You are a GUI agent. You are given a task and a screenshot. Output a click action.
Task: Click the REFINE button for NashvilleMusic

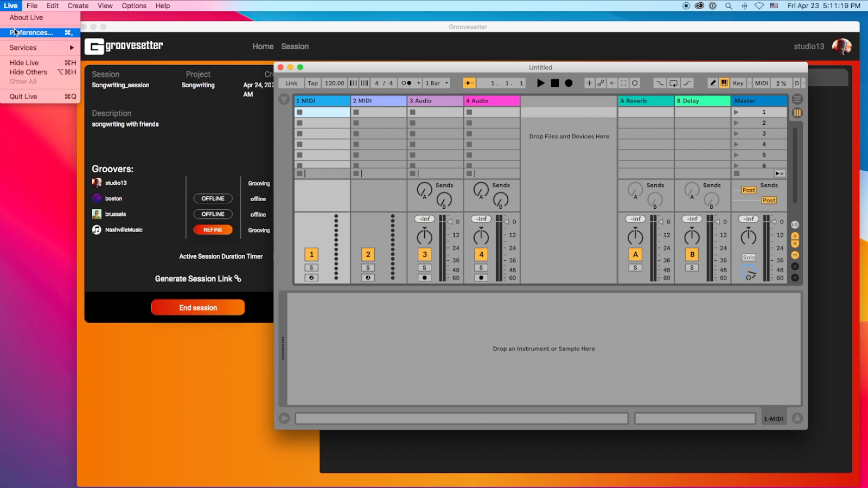coord(213,230)
